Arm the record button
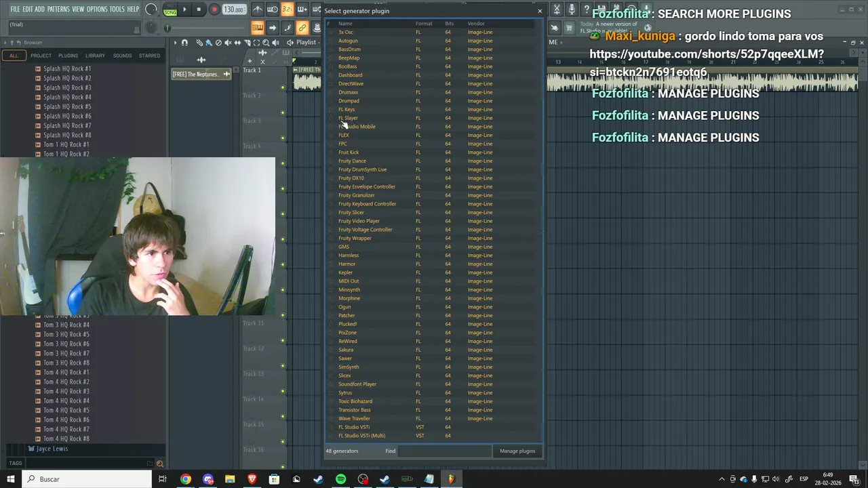This screenshot has width=868, height=488. point(214,9)
